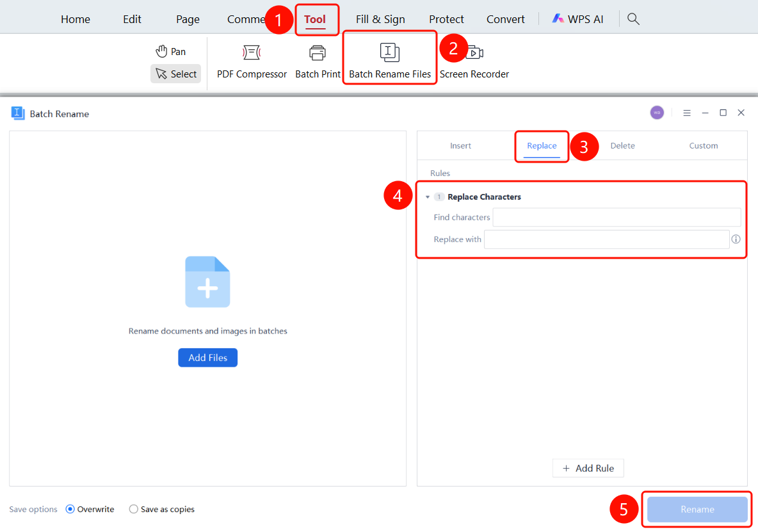Screen dimensions: 758x532
Task: Open the Page ribbon tab
Action: coord(188,19)
